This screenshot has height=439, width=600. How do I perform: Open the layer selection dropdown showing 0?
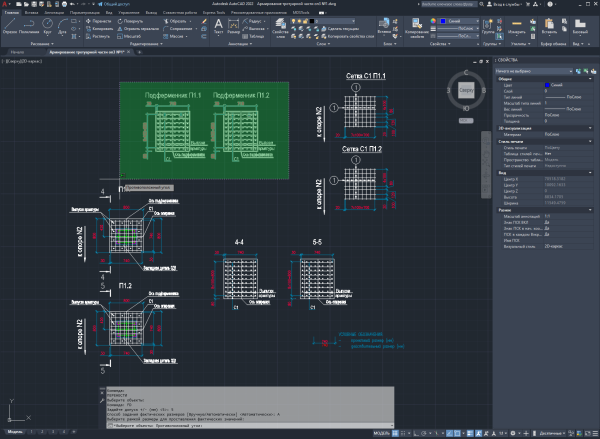tap(323, 21)
